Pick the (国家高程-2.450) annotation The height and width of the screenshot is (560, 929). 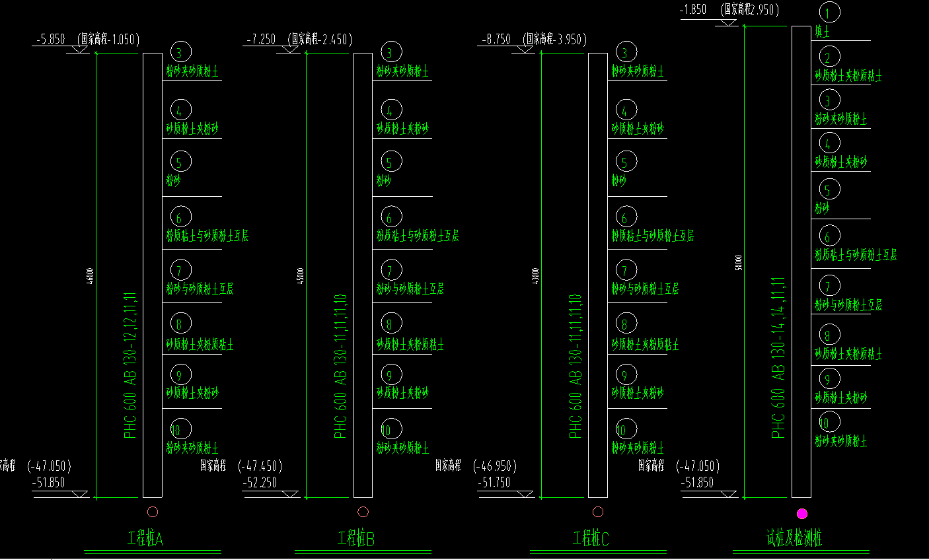point(320,39)
